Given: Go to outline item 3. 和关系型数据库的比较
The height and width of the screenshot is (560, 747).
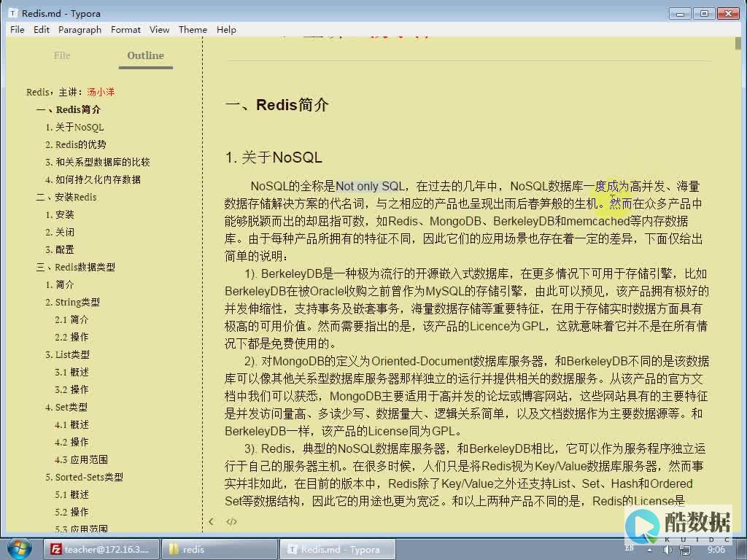Looking at the screenshot, I should coord(98,162).
